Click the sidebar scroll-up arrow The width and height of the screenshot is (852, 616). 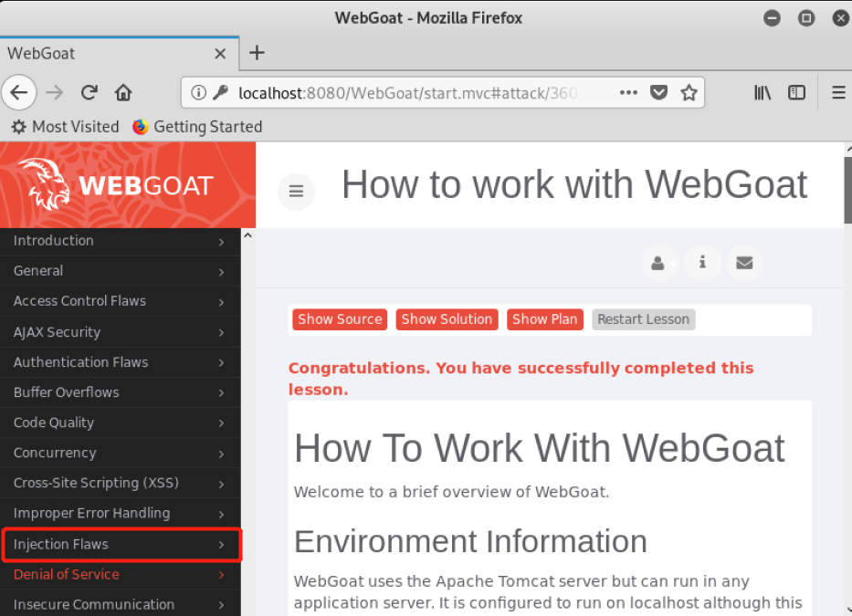[x=247, y=235]
